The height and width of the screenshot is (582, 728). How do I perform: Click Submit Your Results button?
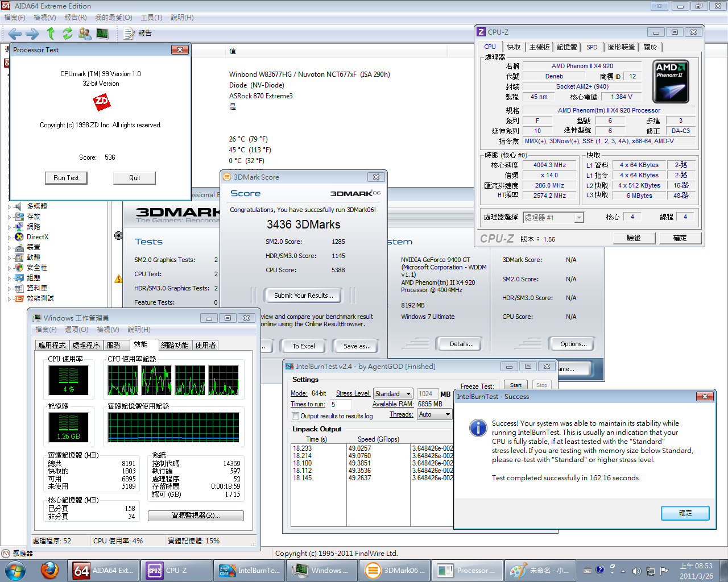click(303, 296)
